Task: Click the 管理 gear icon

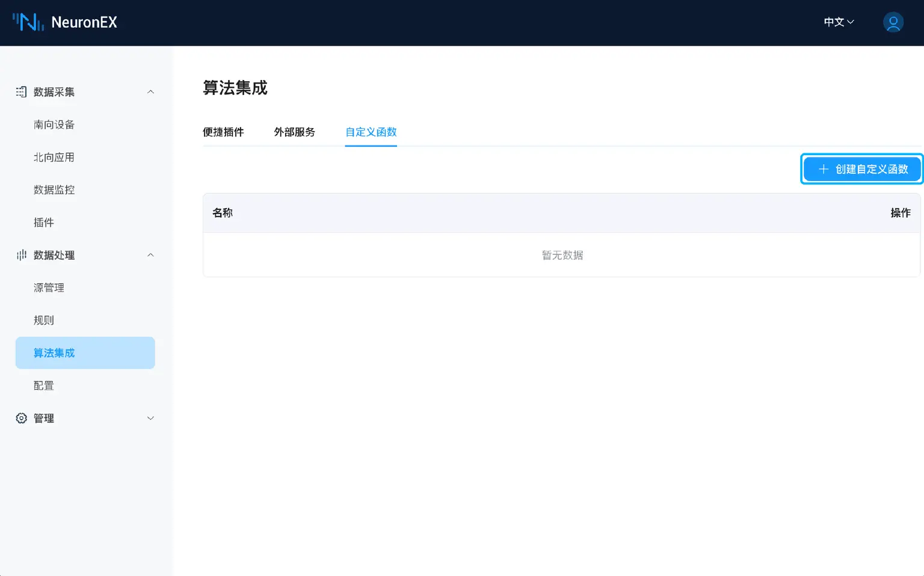Action: click(21, 418)
